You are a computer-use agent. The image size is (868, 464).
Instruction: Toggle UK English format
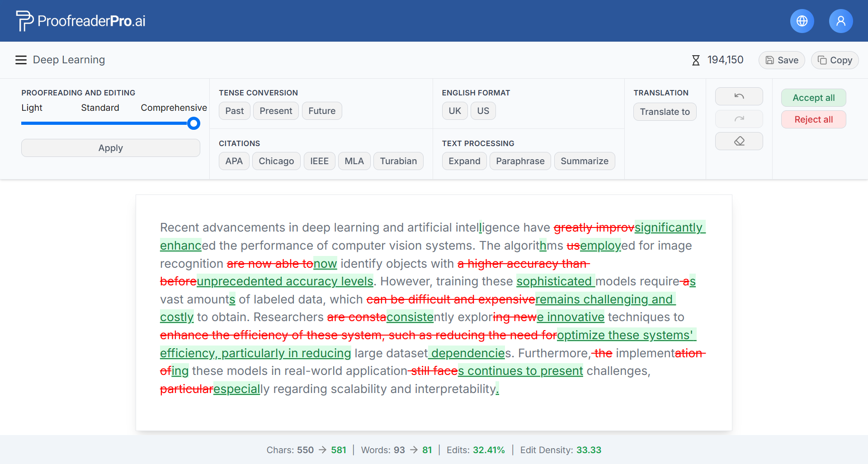pos(455,111)
